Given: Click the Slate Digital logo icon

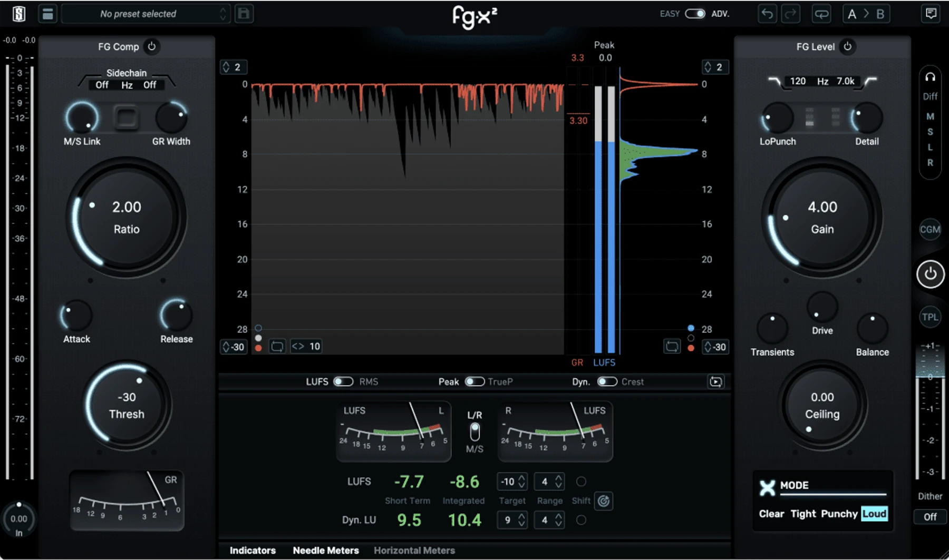Looking at the screenshot, I should (x=19, y=14).
